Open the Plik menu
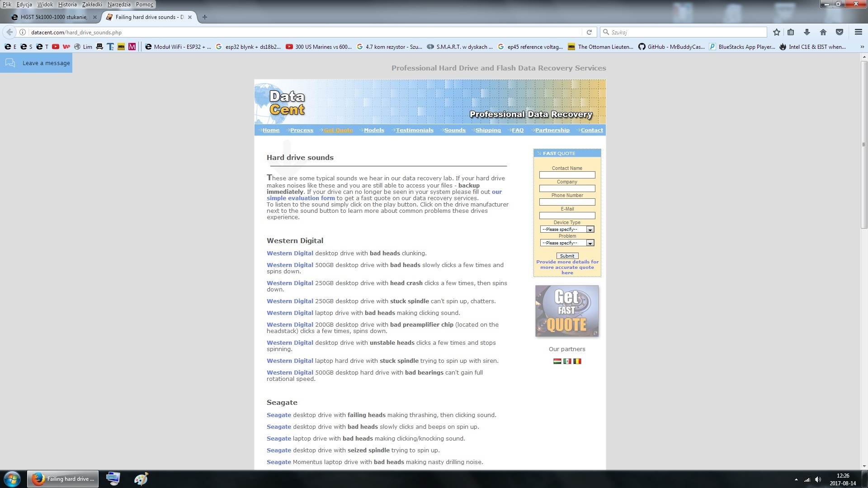Screen dimensions: 868x488 [x=7, y=5]
